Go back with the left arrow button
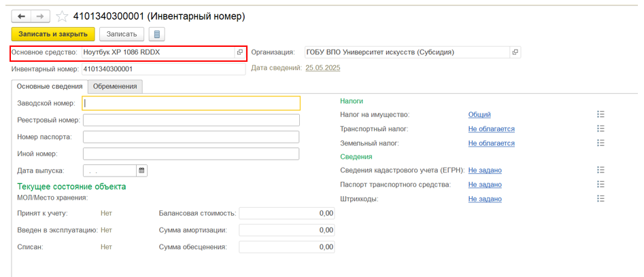Screen dimensions: 644x277 click(21, 16)
